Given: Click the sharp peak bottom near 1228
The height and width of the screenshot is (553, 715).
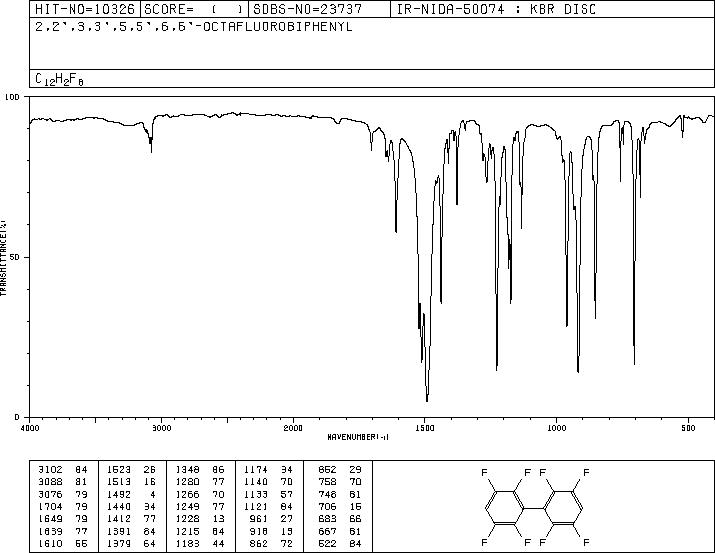Looking at the screenshot, I should click(497, 369).
